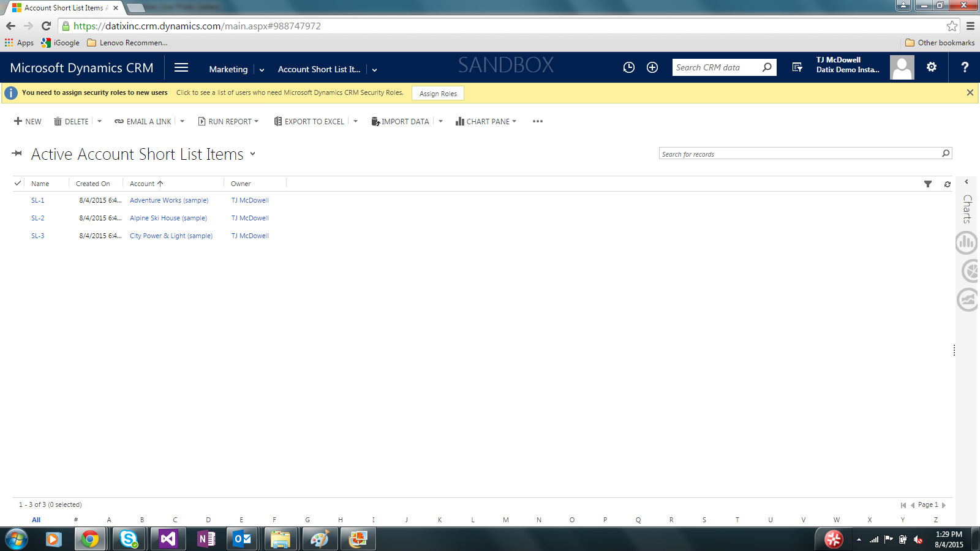Open Skype from the taskbar
The image size is (980, 551).
129,539
